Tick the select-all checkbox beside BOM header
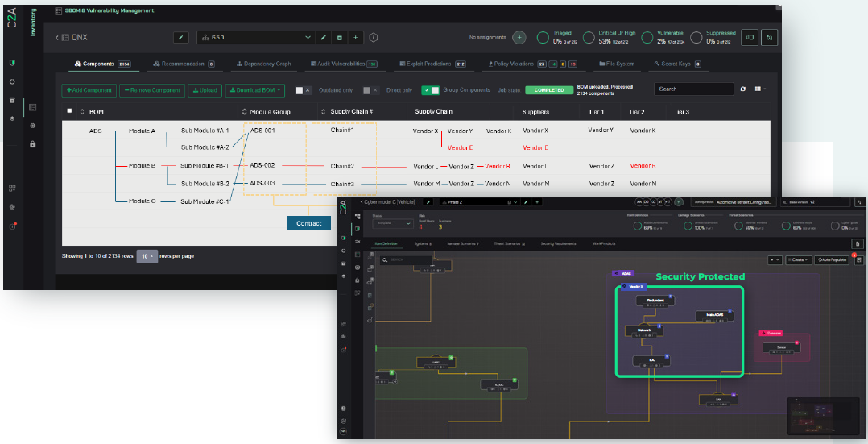The height and width of the screenshot is (444, 868). (x=69, y=111)
